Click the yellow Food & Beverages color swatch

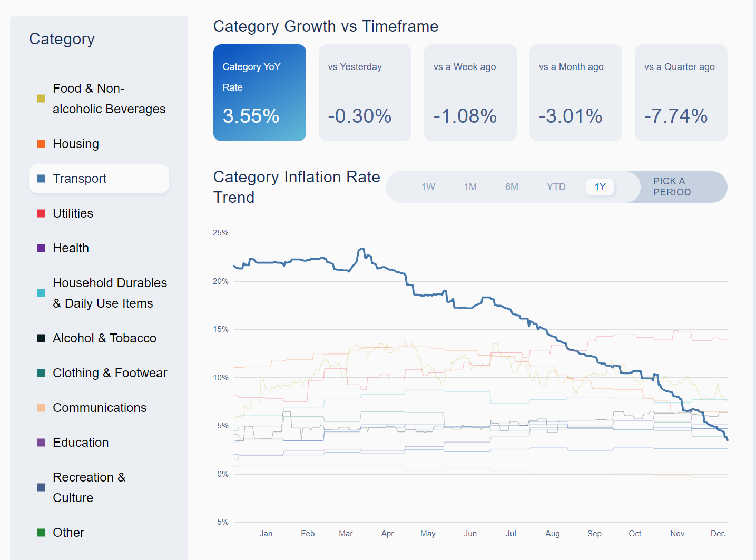(x=41, y=99)
